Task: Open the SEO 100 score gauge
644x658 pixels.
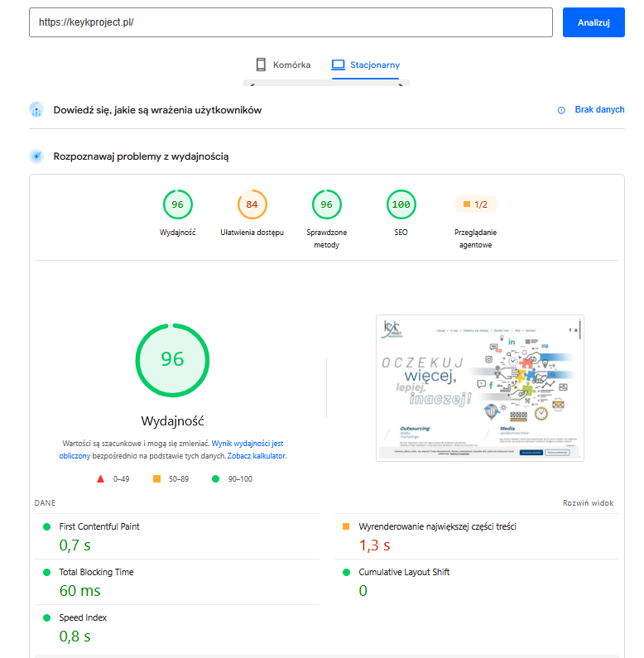Action: [401, 204]
